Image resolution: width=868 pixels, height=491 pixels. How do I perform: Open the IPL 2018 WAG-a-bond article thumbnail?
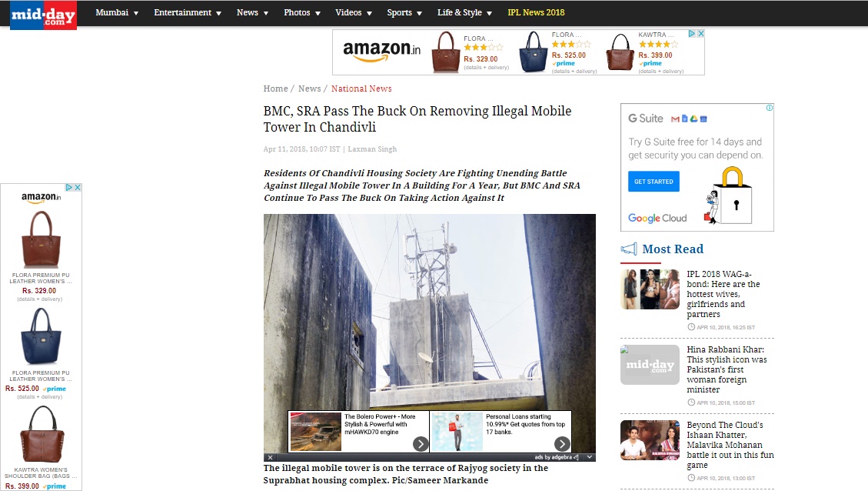[650, 289]
